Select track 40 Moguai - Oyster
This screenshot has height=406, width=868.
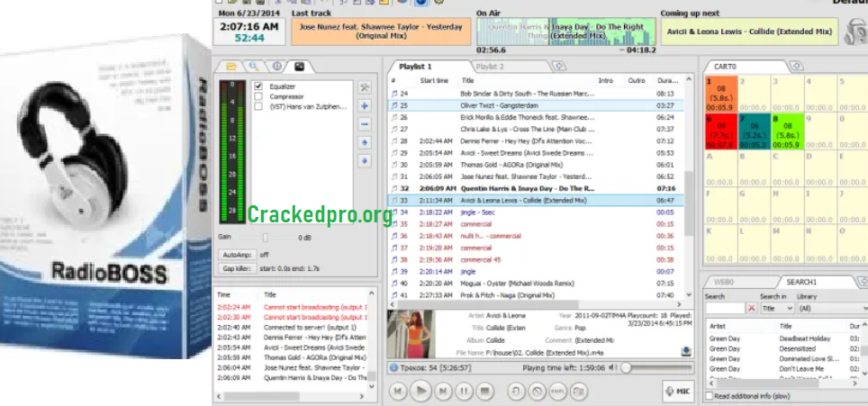point(536,284)
